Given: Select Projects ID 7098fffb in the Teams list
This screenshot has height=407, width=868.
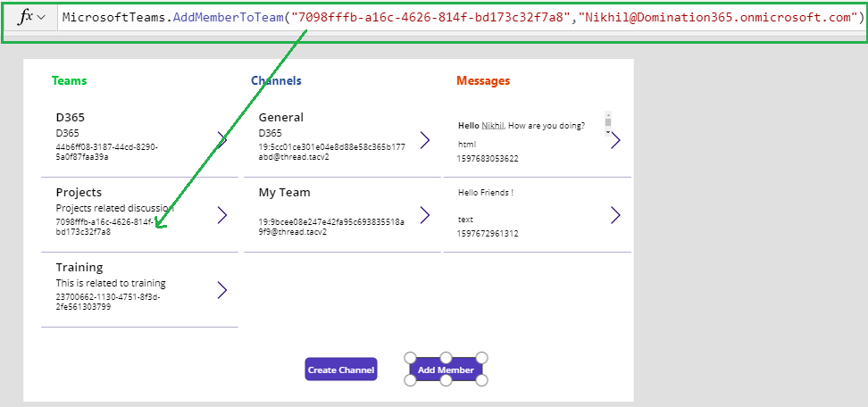Looking at the screenshot, I should [104, 228].
